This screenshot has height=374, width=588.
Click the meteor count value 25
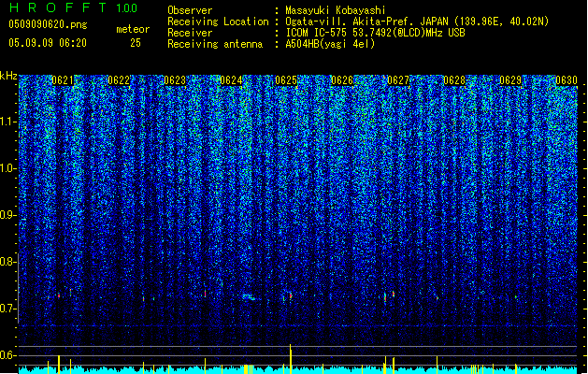coord(136,43)
